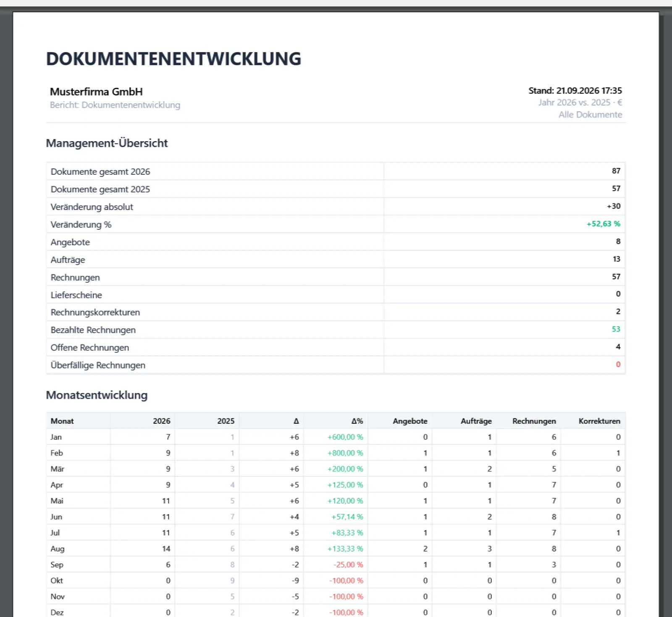Click the 'Dokumente gesamt 2026' row label
The image size is (672, 617).
pyautogui.click(x=100, y=171)
